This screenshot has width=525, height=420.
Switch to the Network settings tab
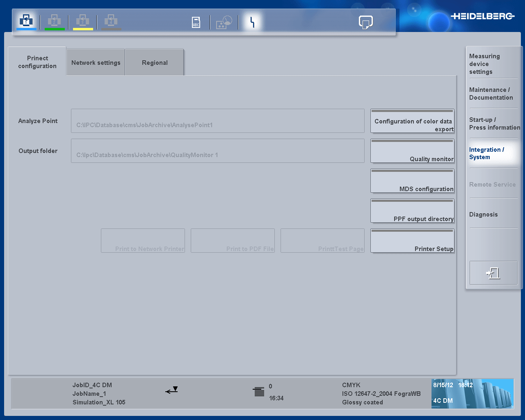tap(96, 62)
